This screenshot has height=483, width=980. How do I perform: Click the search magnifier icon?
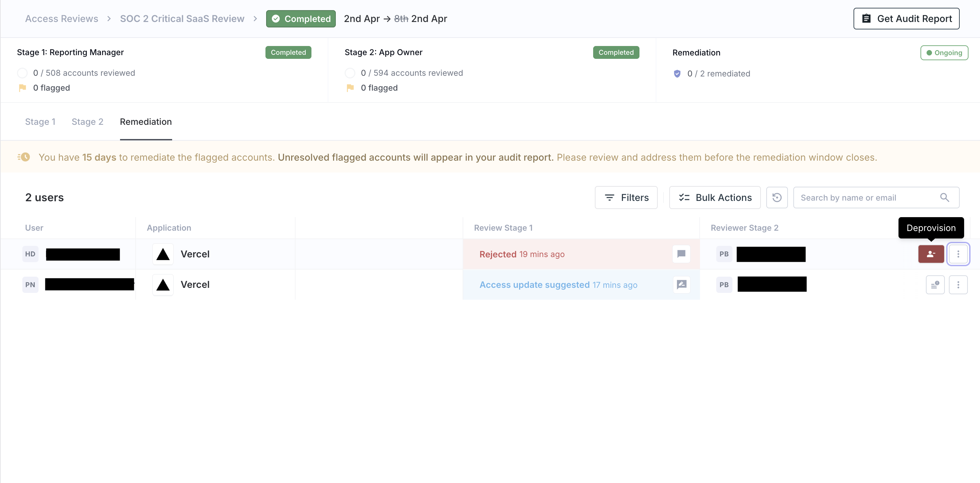[944, 198]
